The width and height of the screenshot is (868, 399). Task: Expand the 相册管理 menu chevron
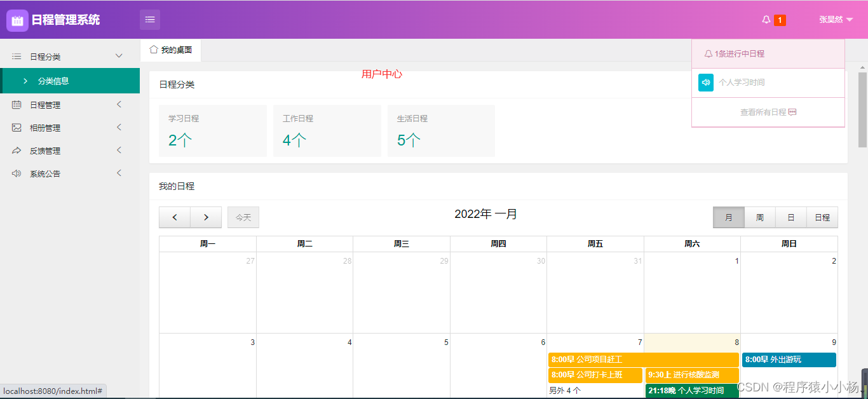point(119,127)
